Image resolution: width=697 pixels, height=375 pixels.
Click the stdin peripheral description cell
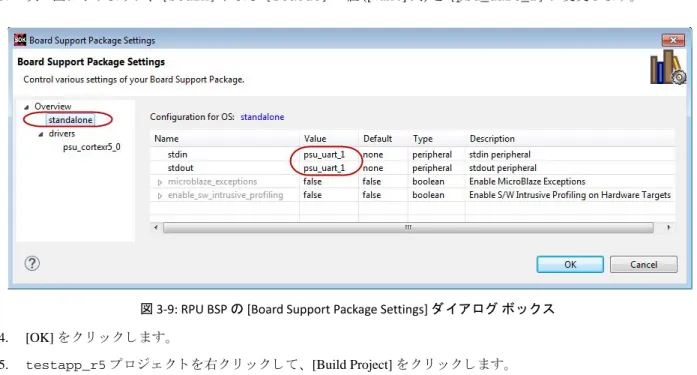point(500,155)
